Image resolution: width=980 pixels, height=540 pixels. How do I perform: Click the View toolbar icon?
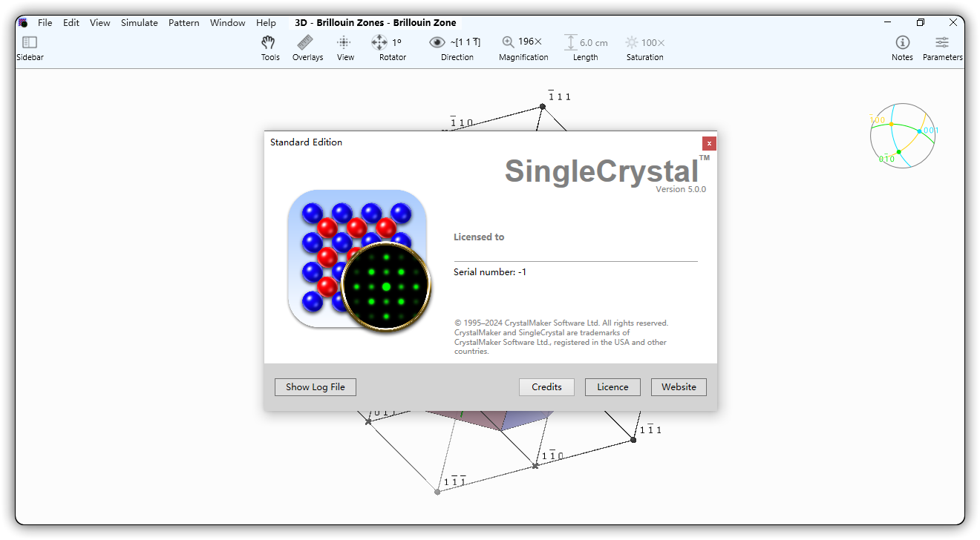coord(344,42)
